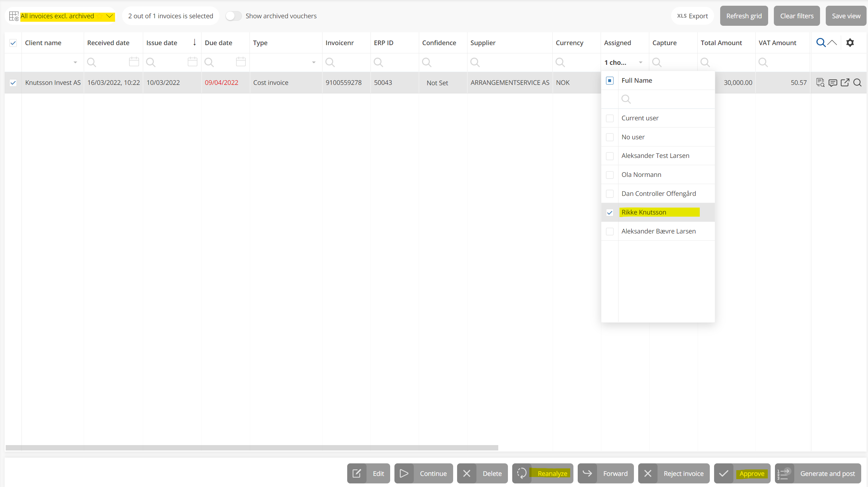This screenshot has width=868, height=487.
Task: Click the magnifier icon at row end
Action: [858, 83]
